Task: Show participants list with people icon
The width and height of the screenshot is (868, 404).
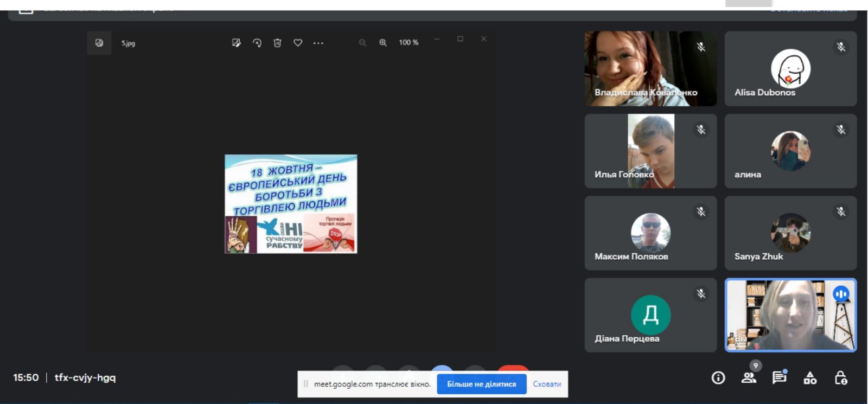Action: point(749,378)
